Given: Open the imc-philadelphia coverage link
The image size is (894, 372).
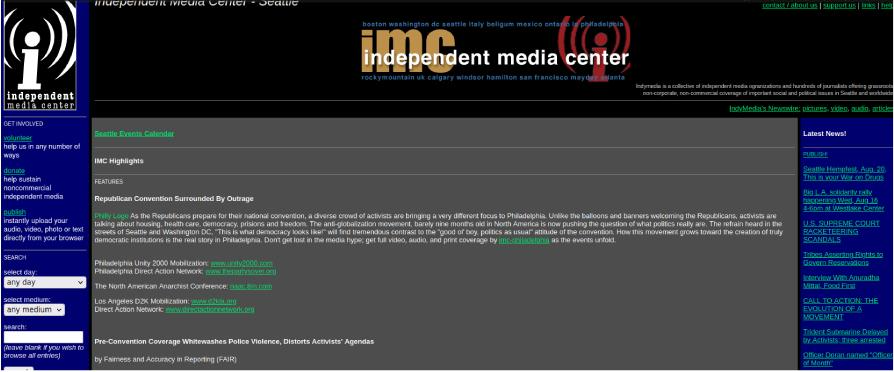Looking at the screenshot, I should point(524,241).
